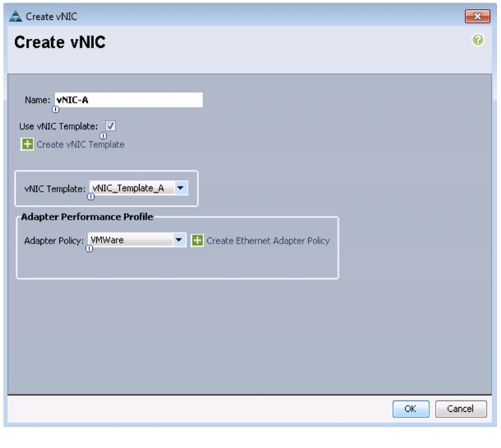Click the Name label text
Viewport: 501px width, 448px height.
[x=37, y=100]
